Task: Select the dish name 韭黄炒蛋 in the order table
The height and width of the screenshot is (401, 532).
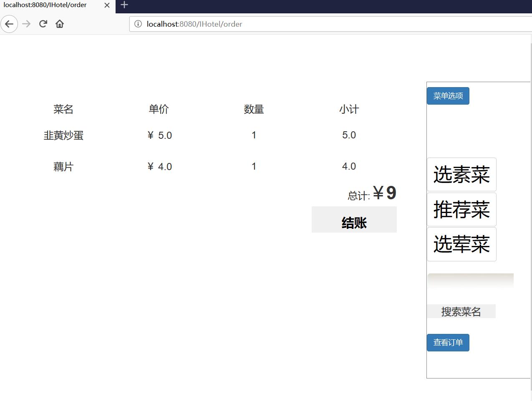Action: point(63,135)
